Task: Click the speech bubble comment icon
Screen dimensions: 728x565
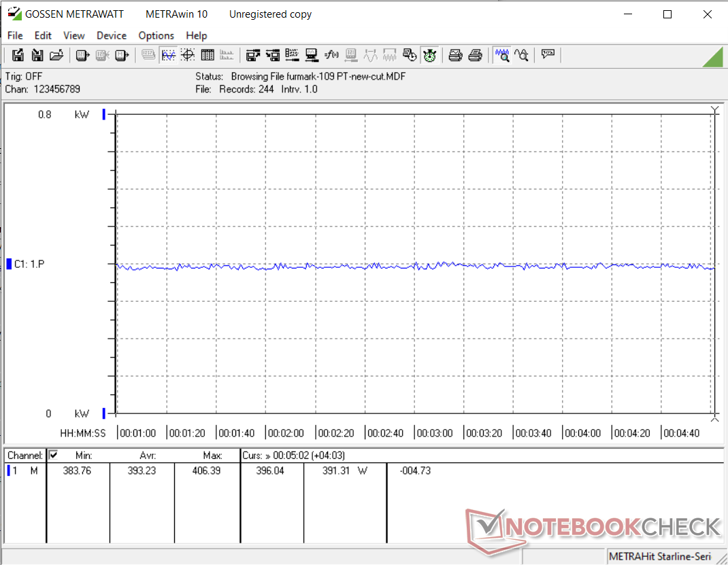Action: [x=548, y=54]
